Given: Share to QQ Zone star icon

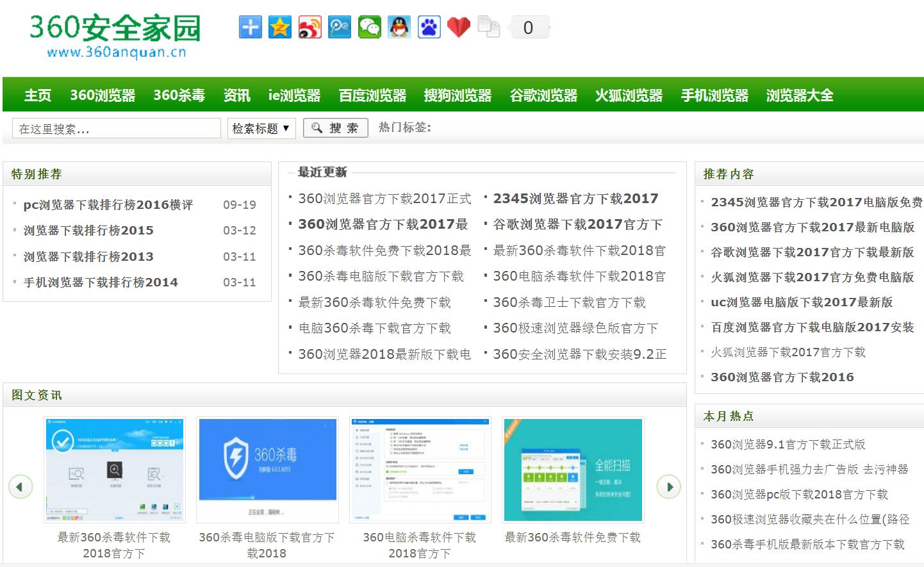Looking at the screenshot, I should [280, 28].
